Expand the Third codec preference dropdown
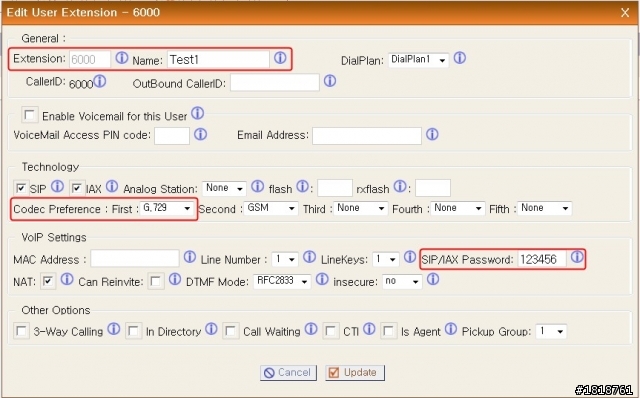The width and height of the screenshot is (640, 398). click(x=360, y=208)
